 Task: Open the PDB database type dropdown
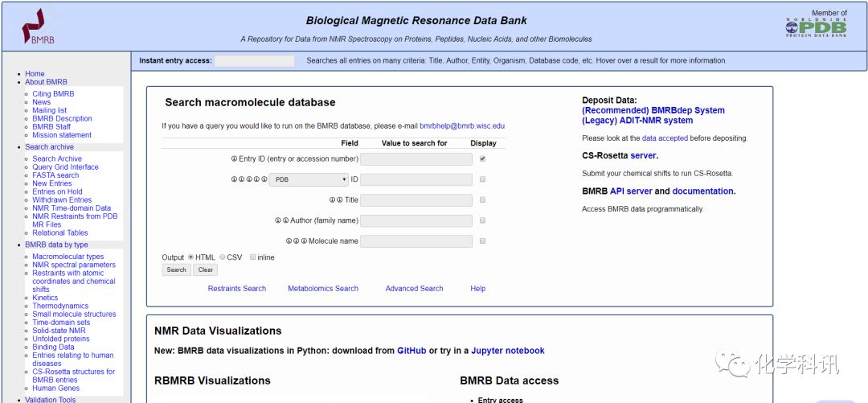coord(309,179)
